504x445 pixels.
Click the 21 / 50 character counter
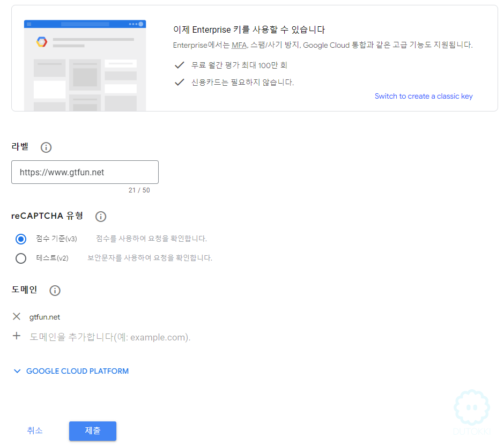[139, 190]
